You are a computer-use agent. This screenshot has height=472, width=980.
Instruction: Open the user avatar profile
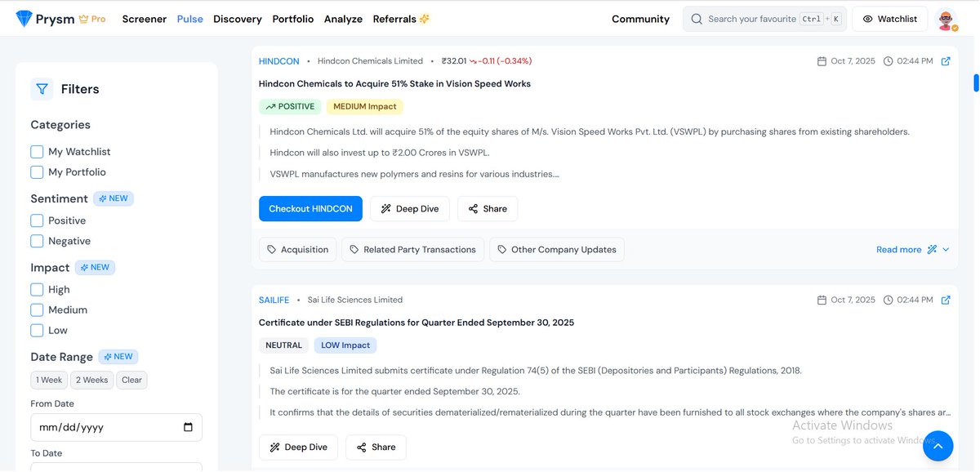(946, 19)
